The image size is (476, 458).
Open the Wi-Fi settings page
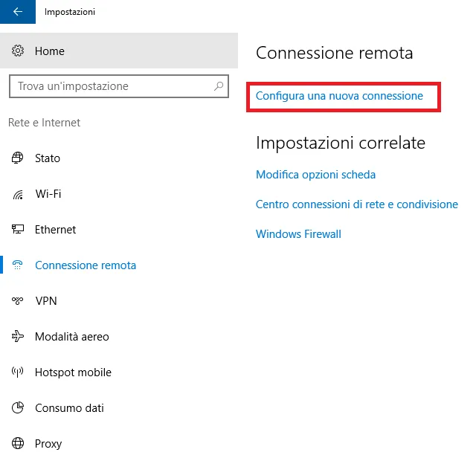(48, 194)
